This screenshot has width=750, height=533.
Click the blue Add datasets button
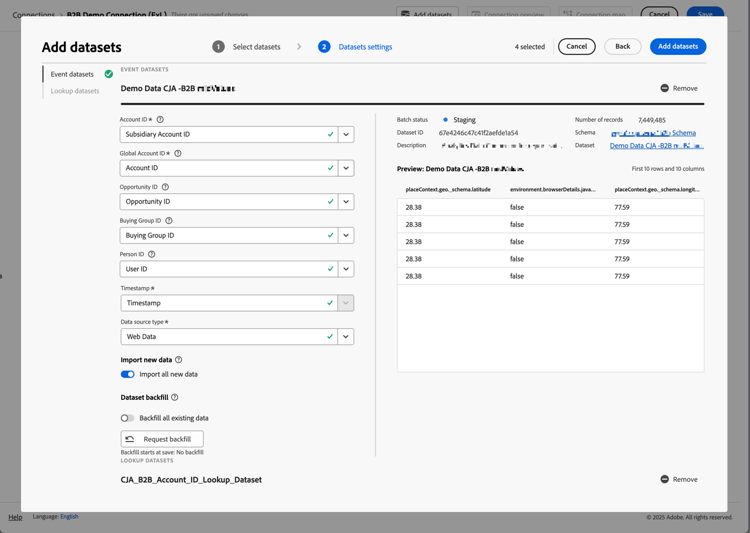point(677,47)
